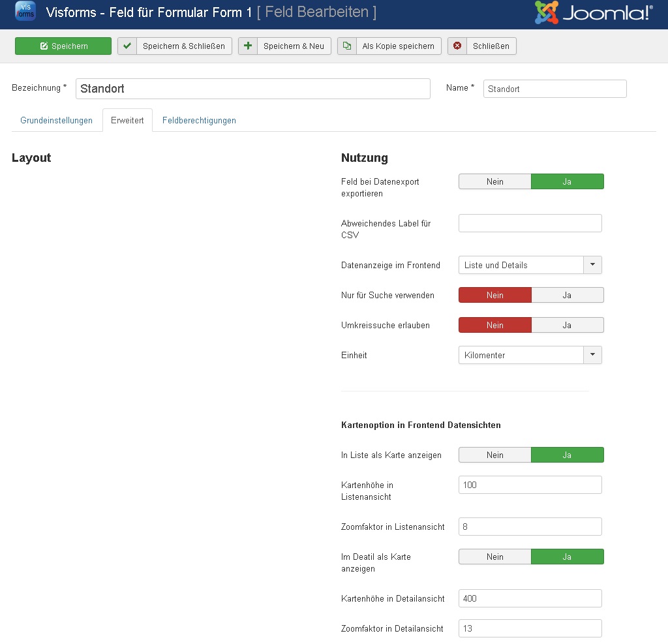Toggle Nur für Suche verwenden to Ja

click(x=568, y=295)
